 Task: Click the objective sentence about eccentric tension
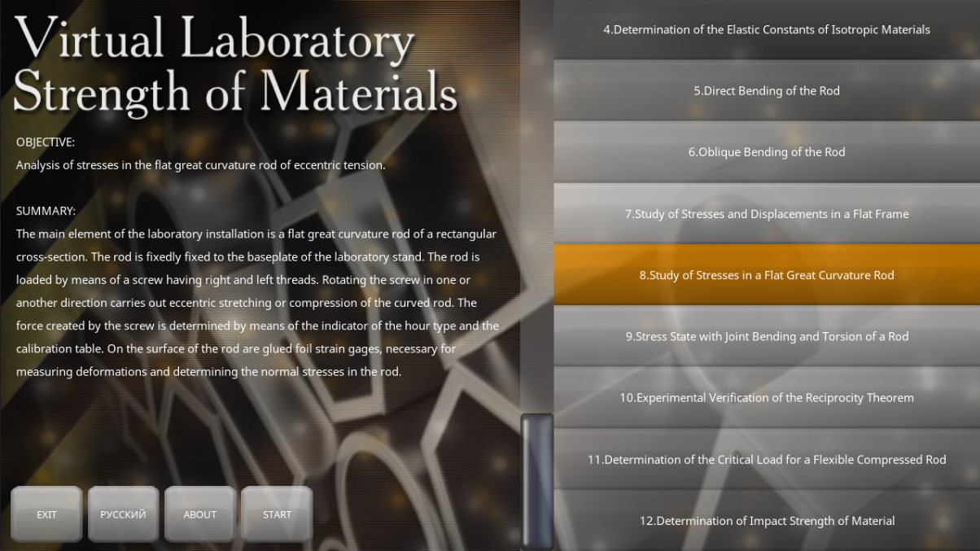click(200, 164)
